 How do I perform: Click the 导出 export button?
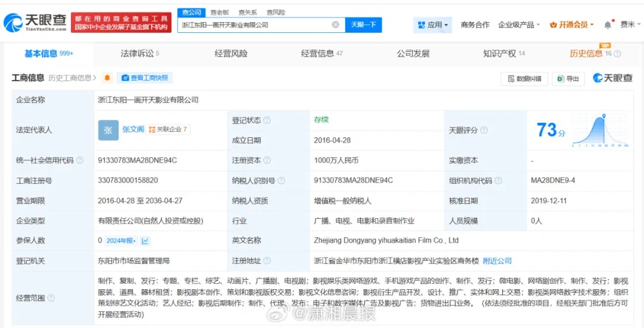(x=568, y=79)
